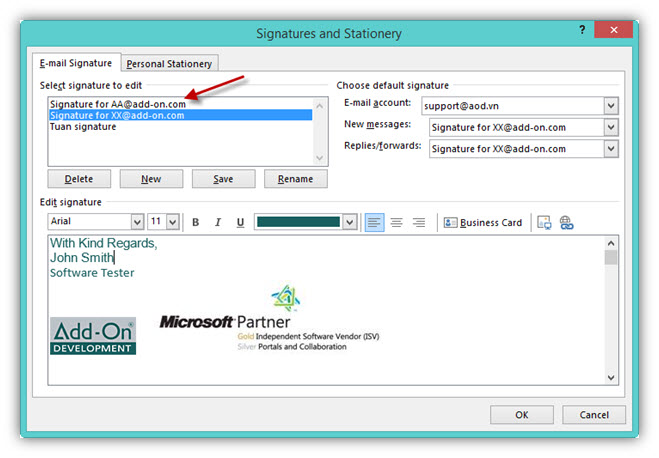
Task: Rename the selected signature
Action: pyautogui.click(x=295, y=179)
